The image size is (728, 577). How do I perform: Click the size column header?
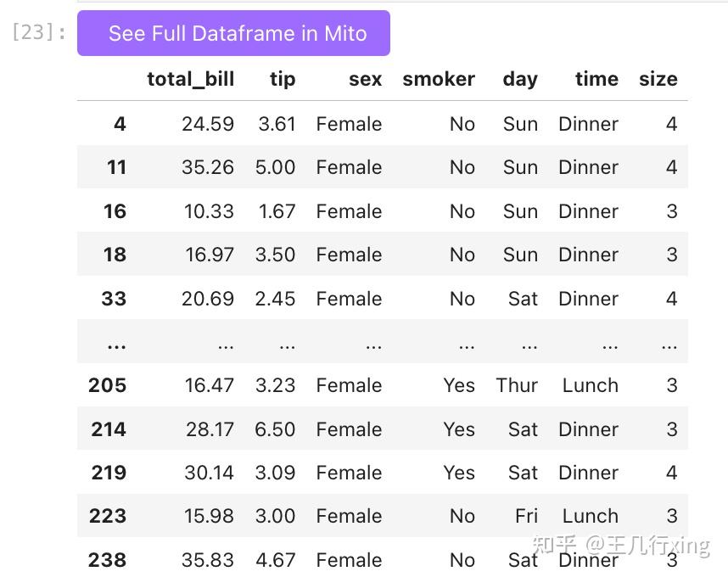pos(658,79)
